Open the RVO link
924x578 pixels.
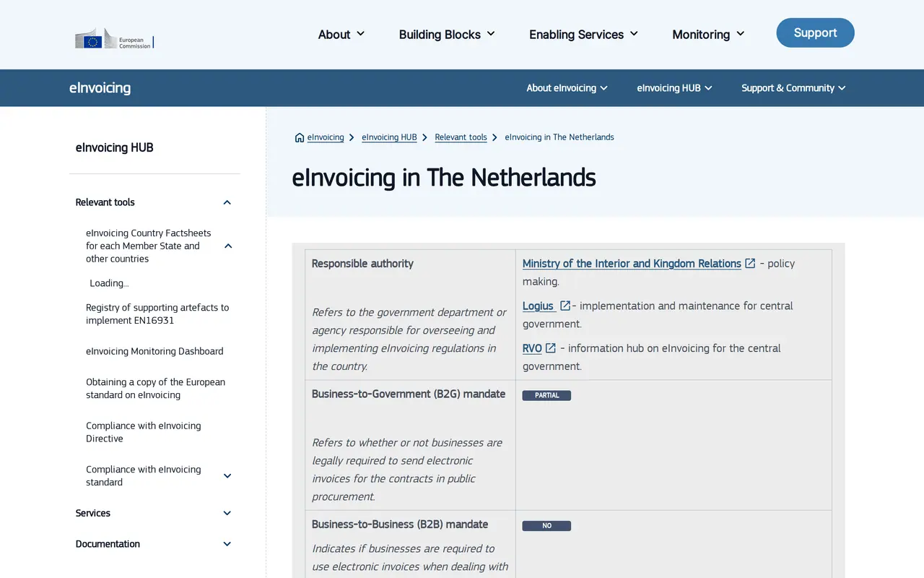532,348
